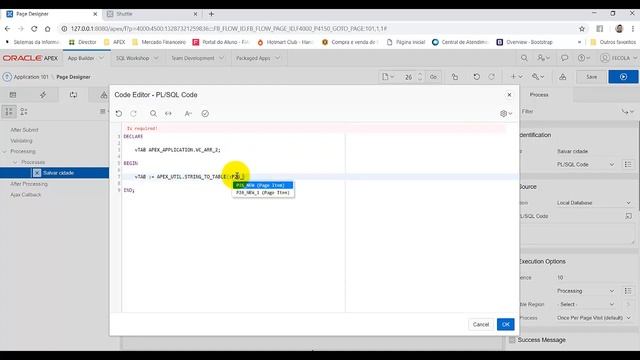The image size is (640, 360).
Task: Open the Type dropdown showing PL/SQL Code
Action: tap(585, 164)
